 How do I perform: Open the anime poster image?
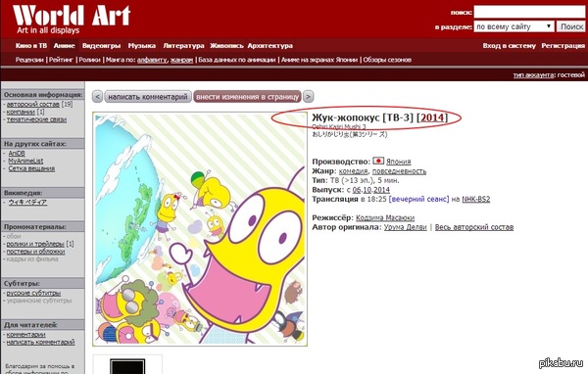pos(200,229)
